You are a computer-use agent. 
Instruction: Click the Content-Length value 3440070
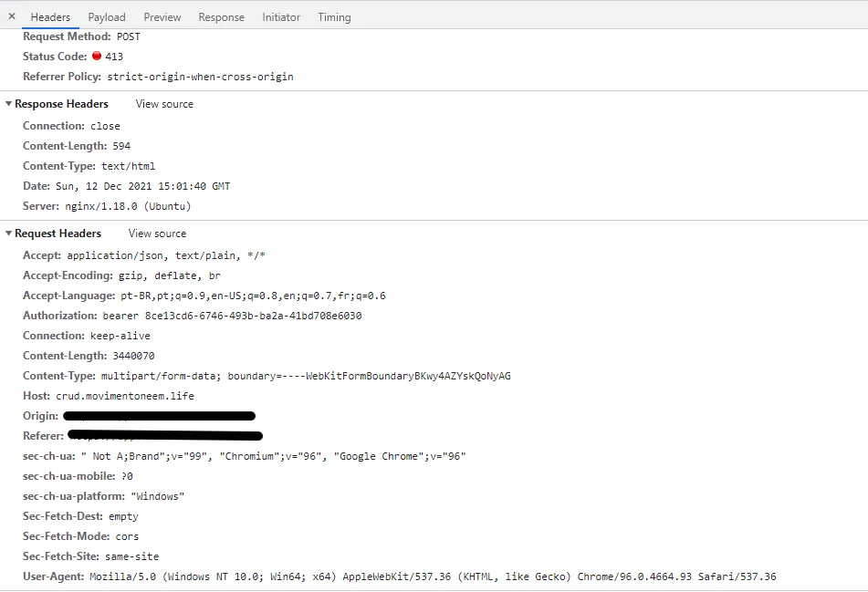pos(133,356)
